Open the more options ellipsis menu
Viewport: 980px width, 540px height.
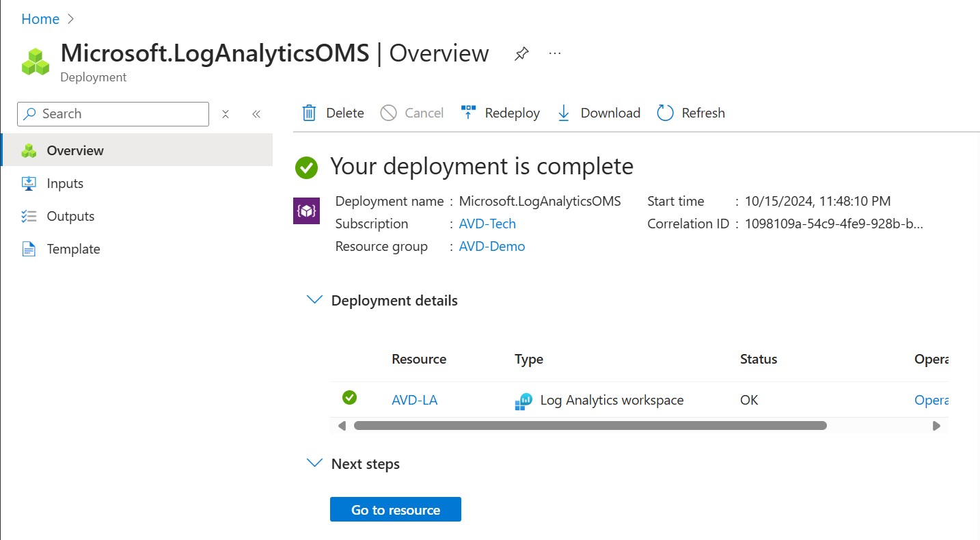[x=555, y=53]
